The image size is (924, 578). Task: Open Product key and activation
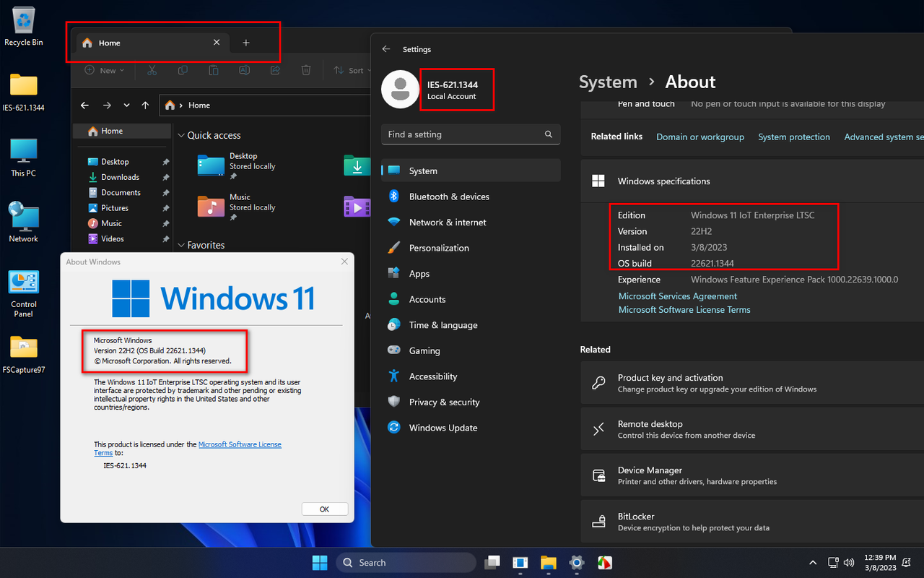tap(752, 383)
